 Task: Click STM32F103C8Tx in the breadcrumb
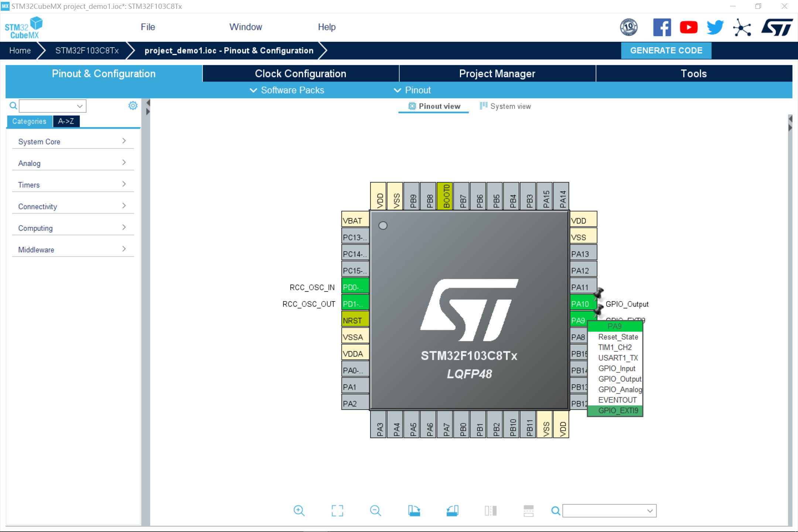click(x=87, y=51)
